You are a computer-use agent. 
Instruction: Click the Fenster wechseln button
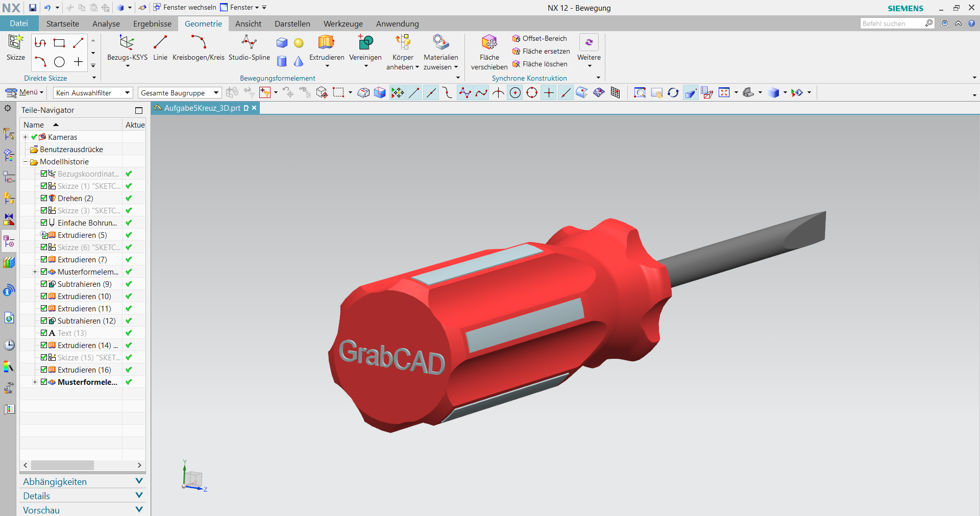point(185,8)
